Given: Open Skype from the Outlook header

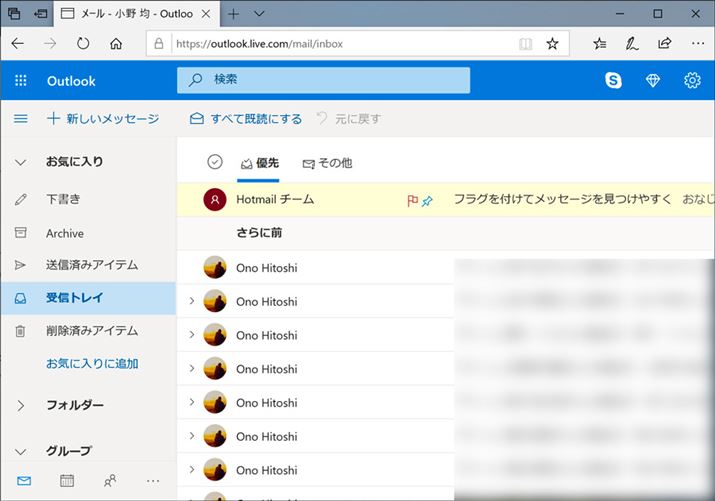Looking at the screenshot, I should click(613, 81).
